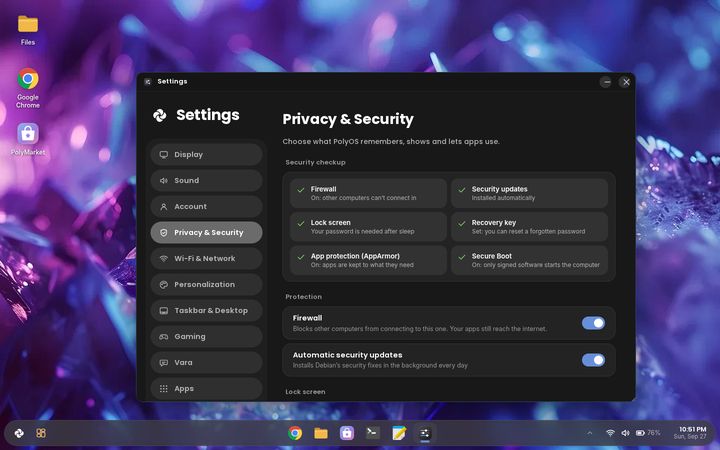
Task: Go to the Apps settings section
Action: (x=207, y=388)
